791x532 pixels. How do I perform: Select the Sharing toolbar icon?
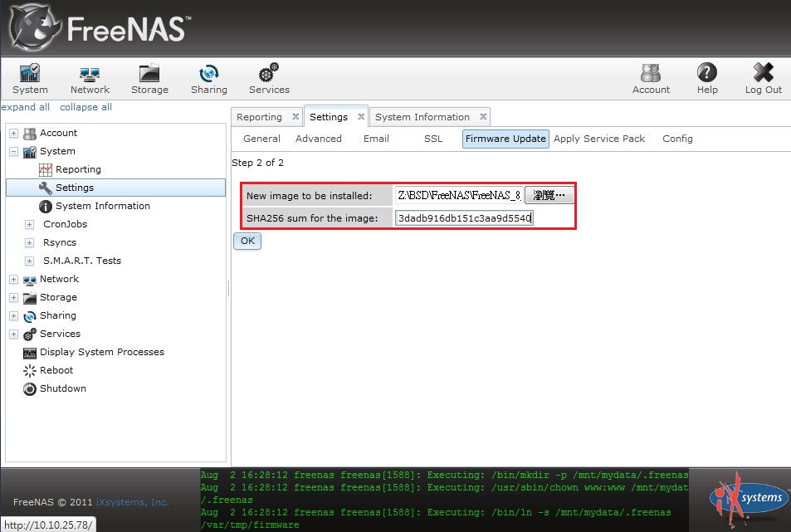coord(208,79)
